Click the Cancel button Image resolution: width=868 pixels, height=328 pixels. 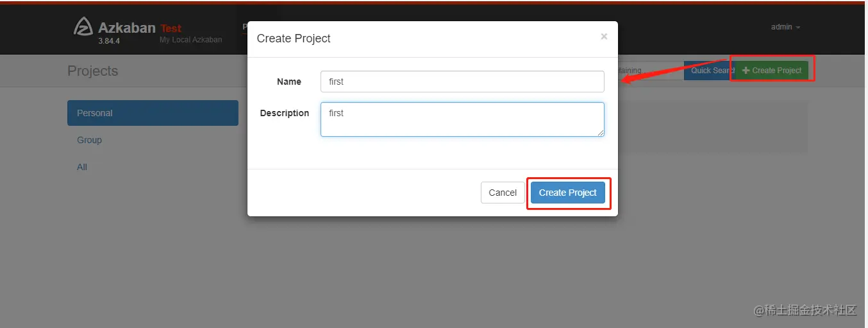click(x=503, y=193)
